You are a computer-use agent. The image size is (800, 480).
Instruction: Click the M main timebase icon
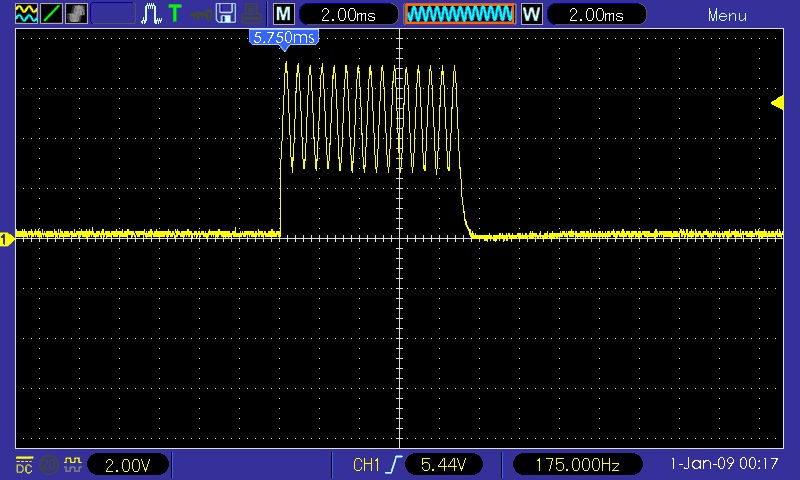[284, 14]
